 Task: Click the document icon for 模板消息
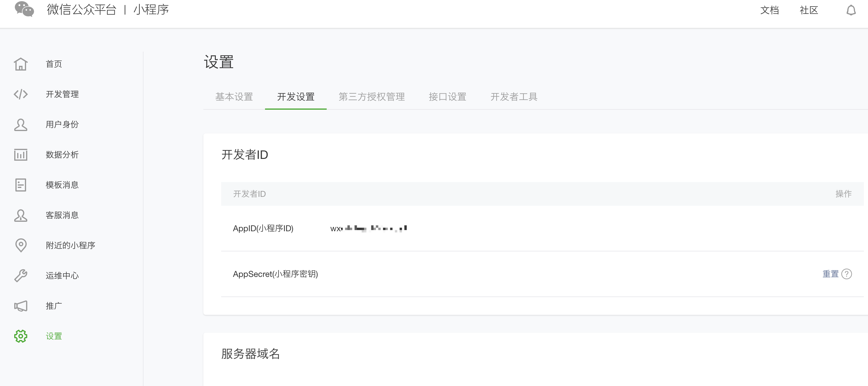coord(20,185)
